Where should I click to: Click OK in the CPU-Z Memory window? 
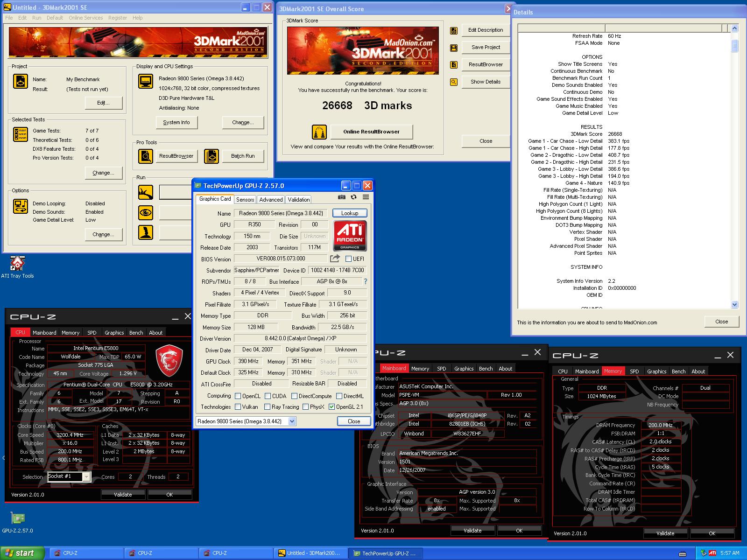tap(712, 533)
